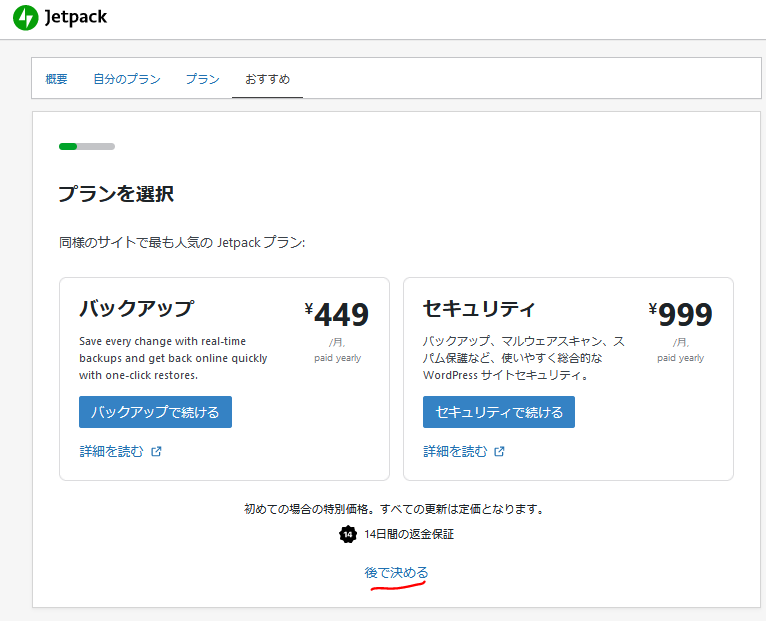Click the green Jetpack lightning bolt logo
766x621 pixels.
[x=26, y=18]
